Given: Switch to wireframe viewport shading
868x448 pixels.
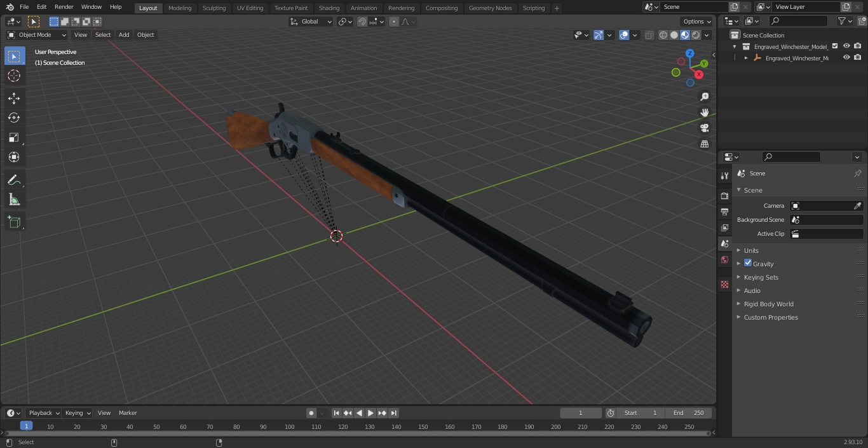Looking at the screenshot, I should [x=663, y=35].
